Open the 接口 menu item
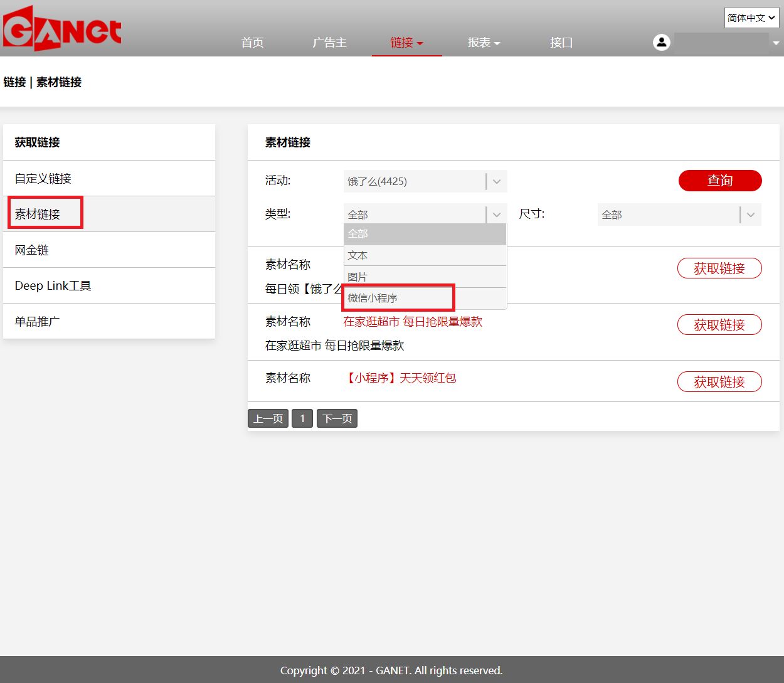This screenshot has width=784, height=683. tap(561, 42)
